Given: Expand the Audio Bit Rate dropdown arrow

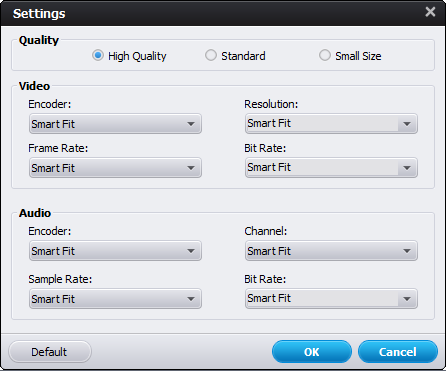Looking at the screenshot, I should pos(407,299).
